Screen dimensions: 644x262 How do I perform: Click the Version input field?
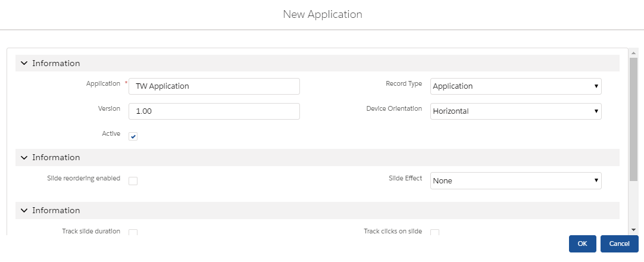pyautogui.click(x=214, y=111)
